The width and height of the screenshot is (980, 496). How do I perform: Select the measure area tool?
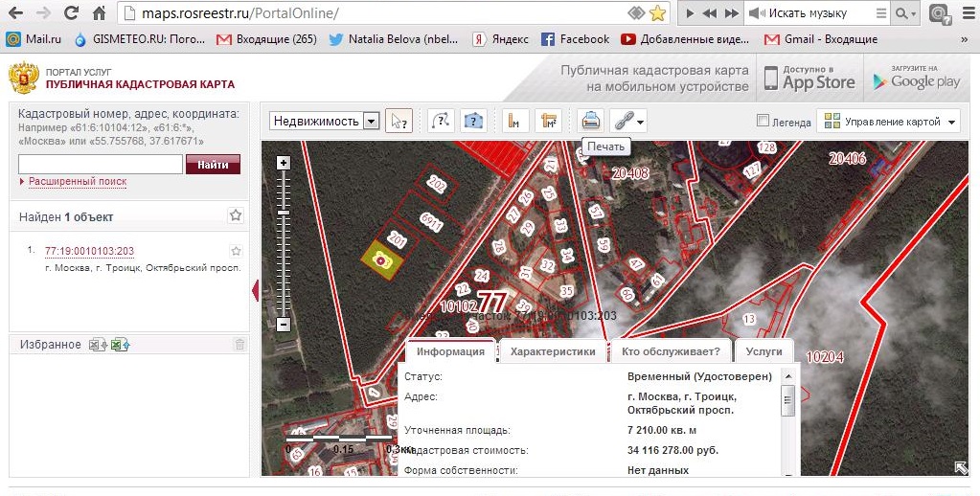[548, 121]
